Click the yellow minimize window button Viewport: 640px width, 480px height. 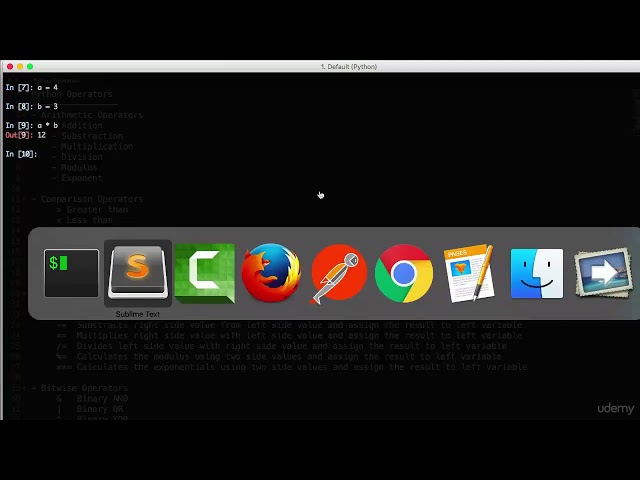(x=20, y=67)
